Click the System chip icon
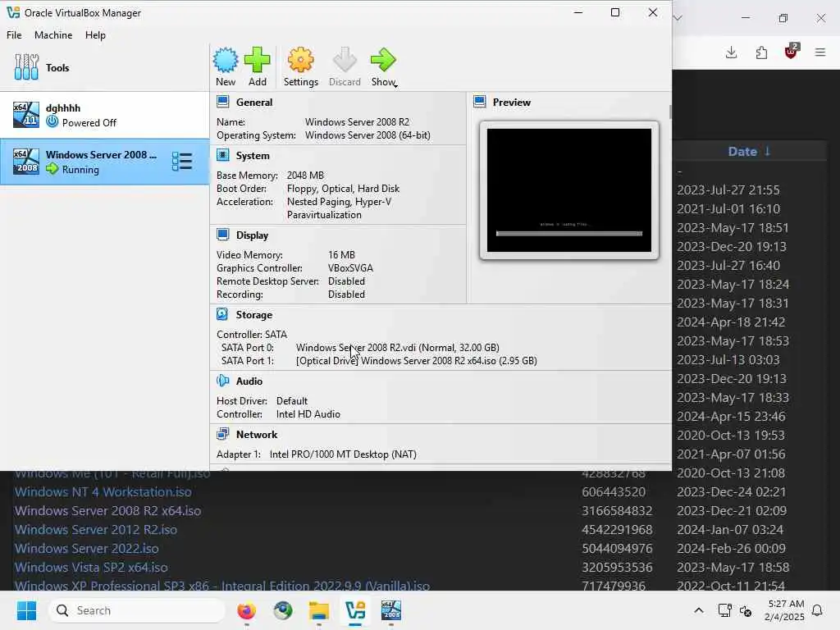The image size is (840, 630). pos(223,155)
